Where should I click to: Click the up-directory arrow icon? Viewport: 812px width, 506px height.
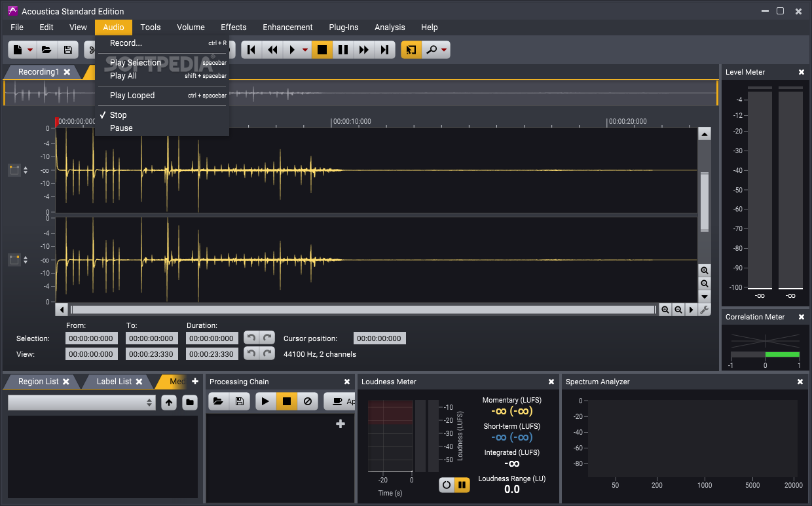point(170,403)
